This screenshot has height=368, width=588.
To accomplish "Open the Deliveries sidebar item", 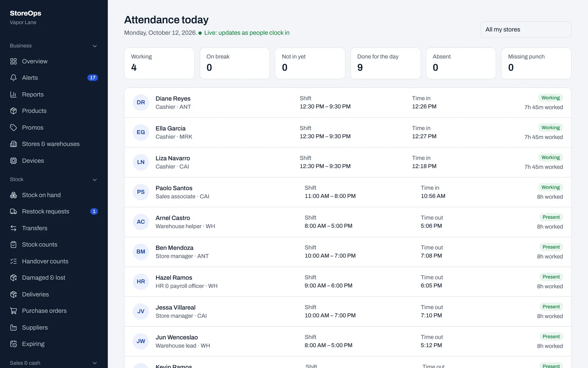I will (x=54, y=294).
